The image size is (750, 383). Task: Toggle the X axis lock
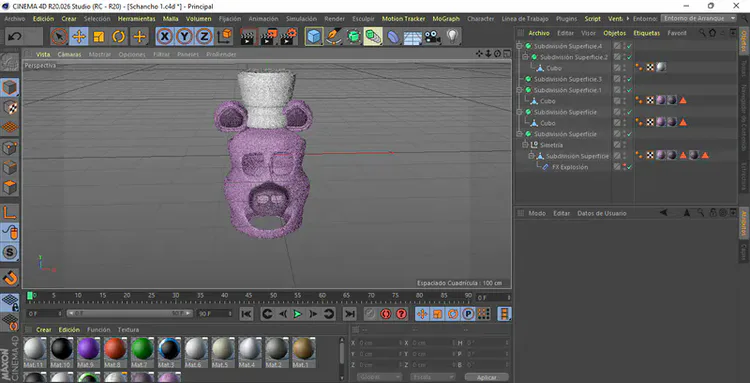pos(165,36)
